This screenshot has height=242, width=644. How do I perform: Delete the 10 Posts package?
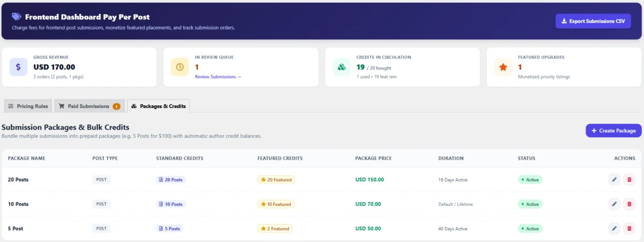point(629,204)
